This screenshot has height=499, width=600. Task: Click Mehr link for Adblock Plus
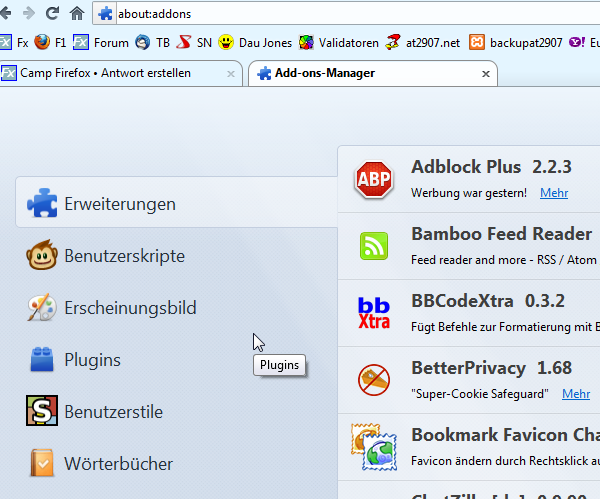pyautogui.click(x=554, y=193)
